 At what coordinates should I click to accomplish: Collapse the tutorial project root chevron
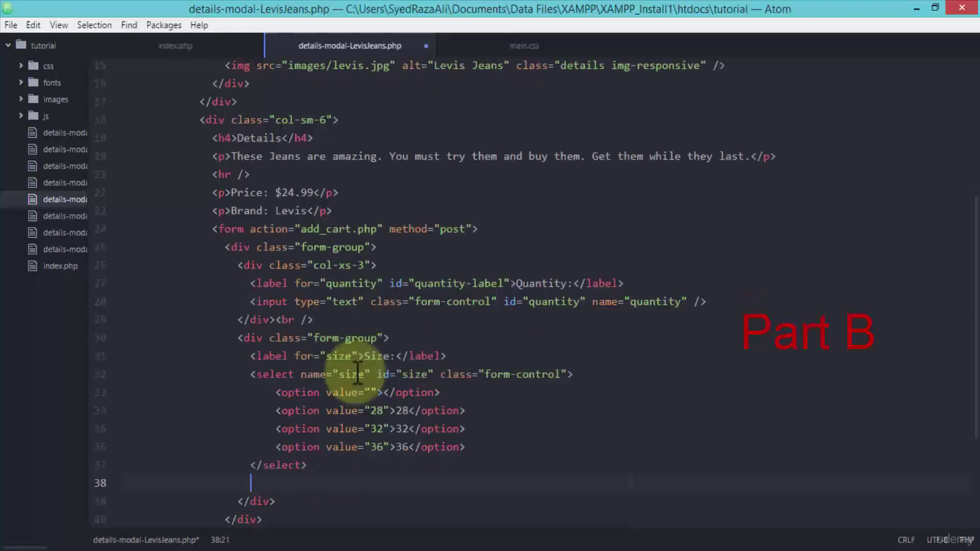pyautogui.click(x=8, y=45)
